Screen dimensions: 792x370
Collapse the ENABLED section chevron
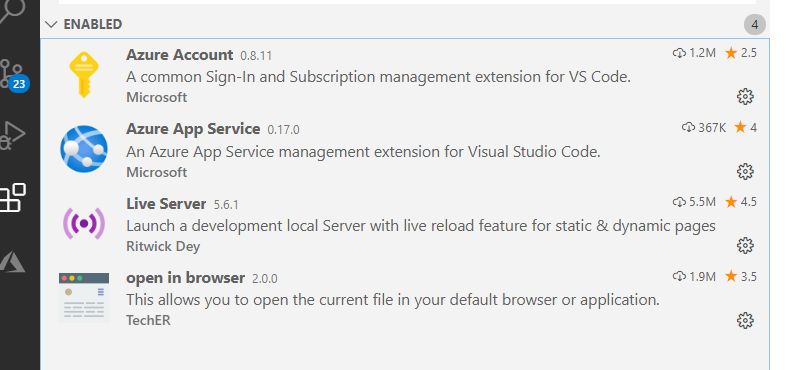(51, 24)
